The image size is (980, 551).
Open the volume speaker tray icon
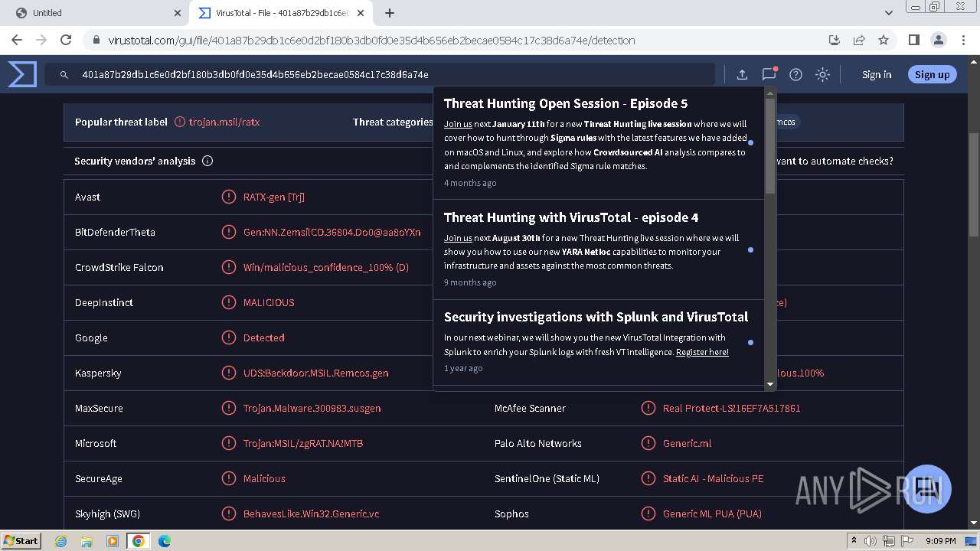(871, 541)
